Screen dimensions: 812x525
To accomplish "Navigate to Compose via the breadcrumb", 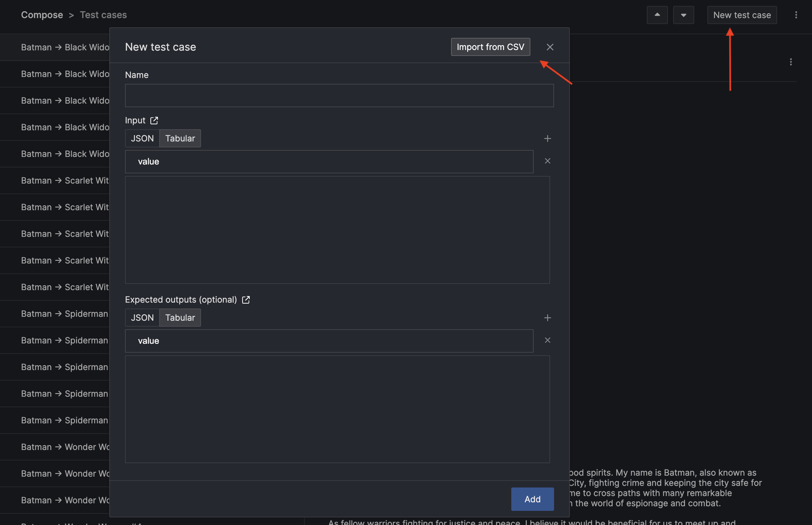I will pos(42,15).
